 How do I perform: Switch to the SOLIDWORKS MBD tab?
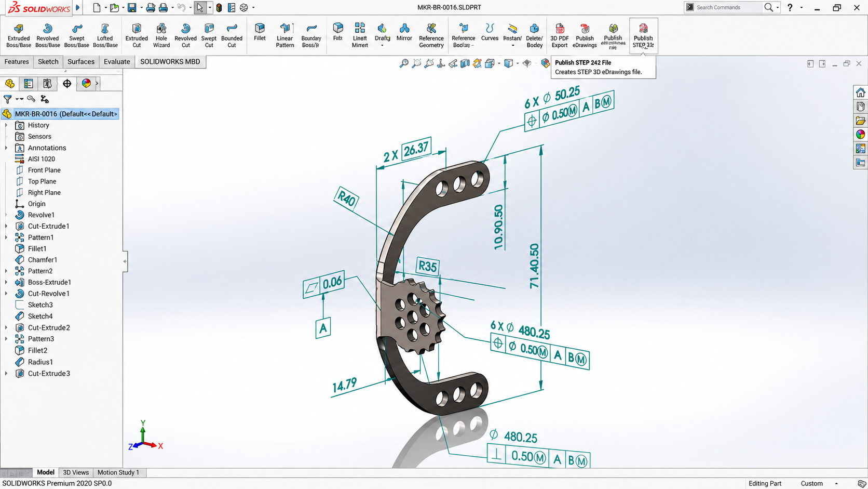click(170, 61)
